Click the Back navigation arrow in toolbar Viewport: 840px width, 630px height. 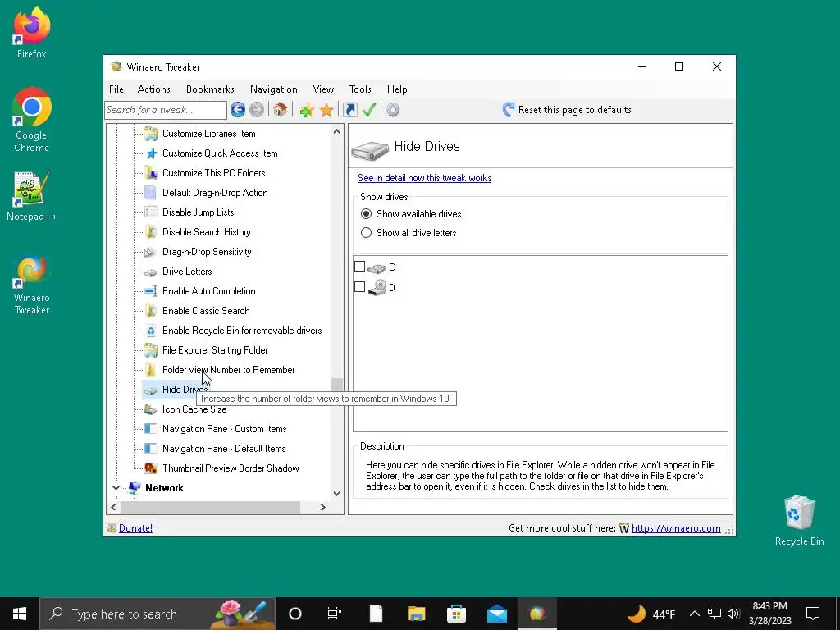(238, 110)
